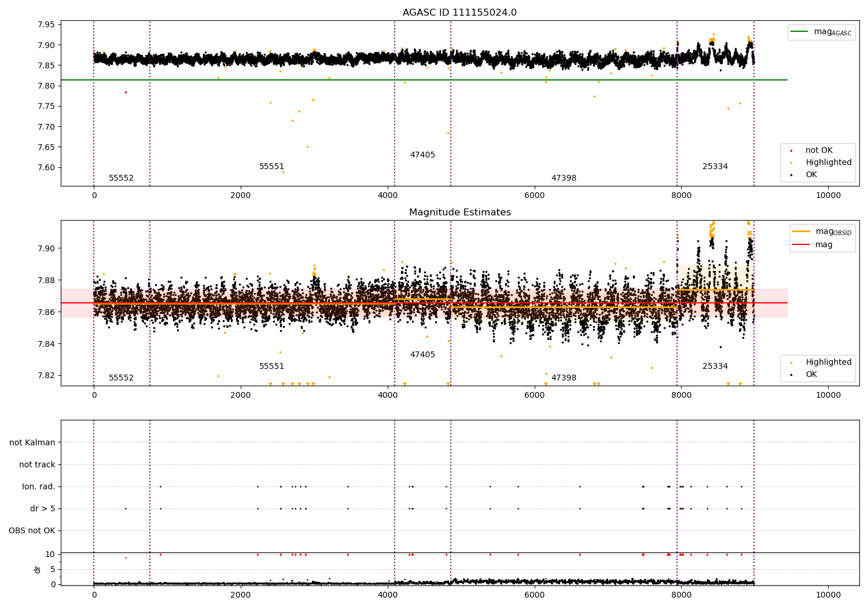Click the 7.95 tick on top plot y-axis
This screenshot has width=868, height=608.
tap(46, 25)
